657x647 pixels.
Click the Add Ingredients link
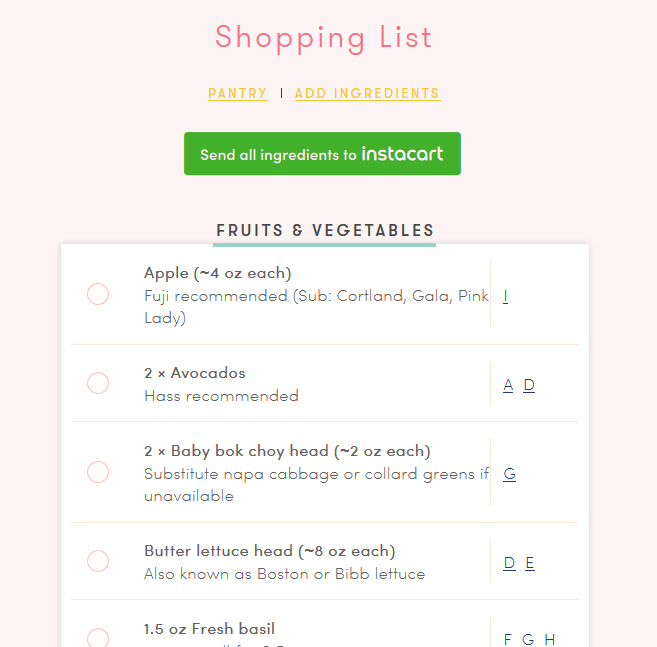click(367, 94)
